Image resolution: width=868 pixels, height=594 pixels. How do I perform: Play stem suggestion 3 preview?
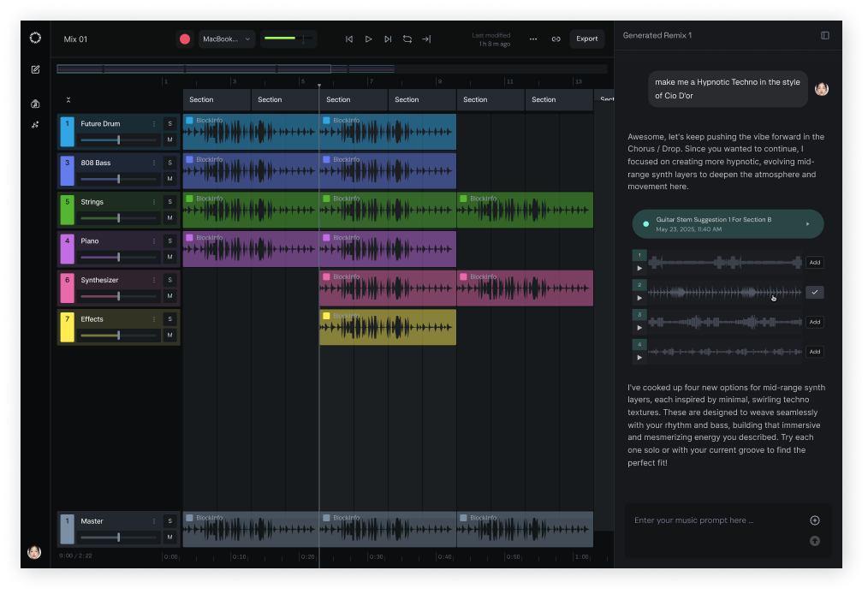coord(639,329)
